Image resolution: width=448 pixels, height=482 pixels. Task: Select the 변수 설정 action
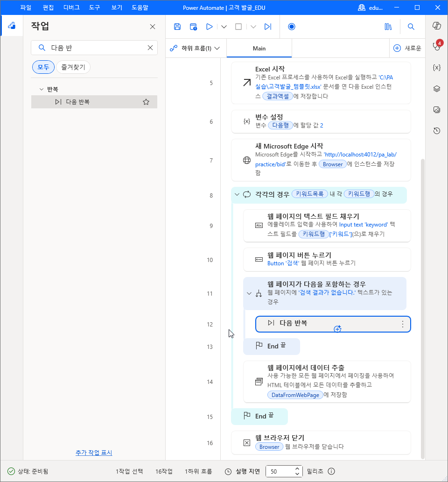(321, 121)
